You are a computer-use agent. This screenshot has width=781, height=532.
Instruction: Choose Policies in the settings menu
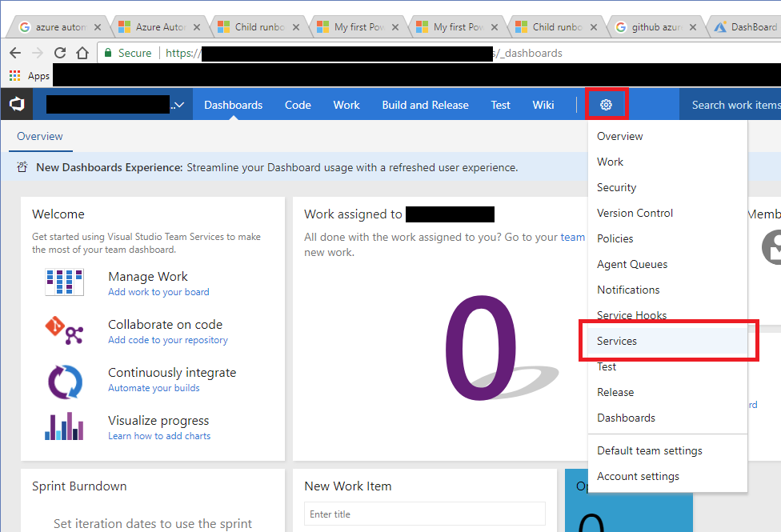[x=667, y=238]
